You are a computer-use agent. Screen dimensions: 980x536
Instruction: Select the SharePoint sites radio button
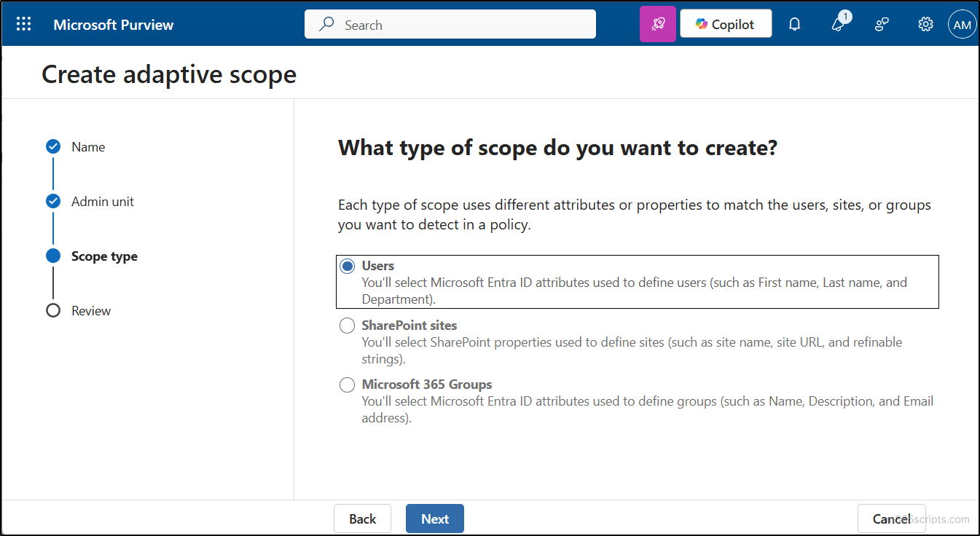click(348, 326)
